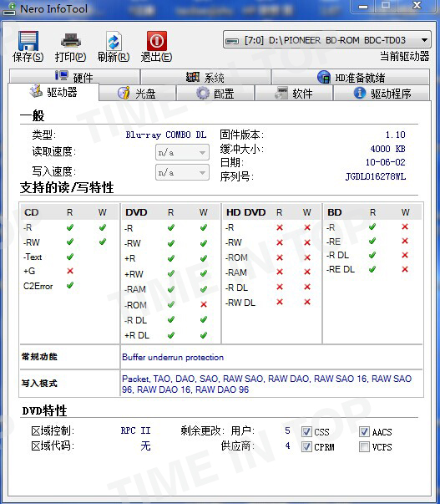Click the drive icon in drive selector

(232, 41)
